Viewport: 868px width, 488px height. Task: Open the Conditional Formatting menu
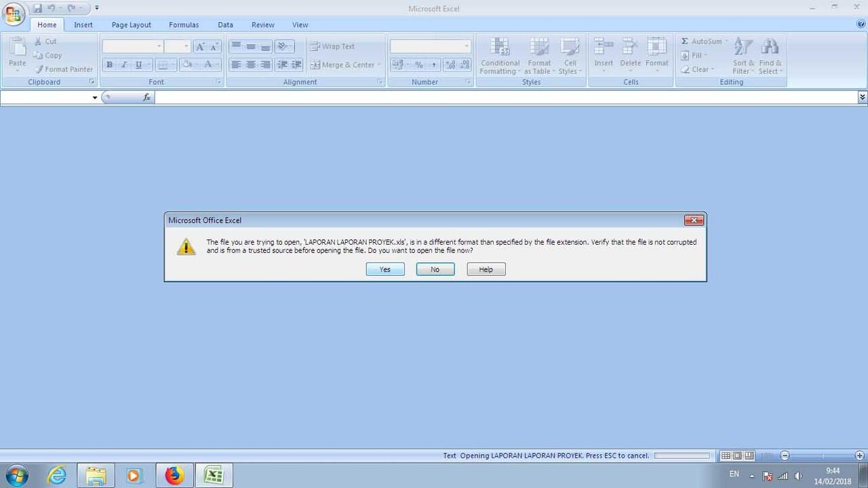tap(500, 56)
